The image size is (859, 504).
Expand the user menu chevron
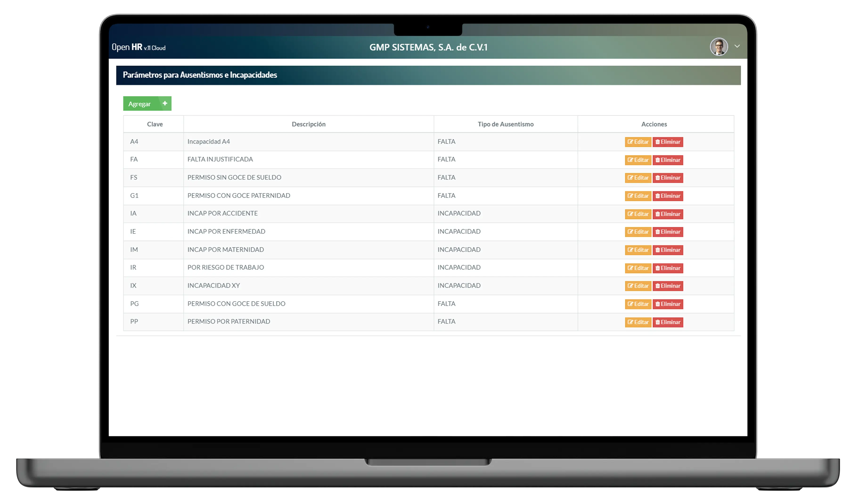(737, 46)
